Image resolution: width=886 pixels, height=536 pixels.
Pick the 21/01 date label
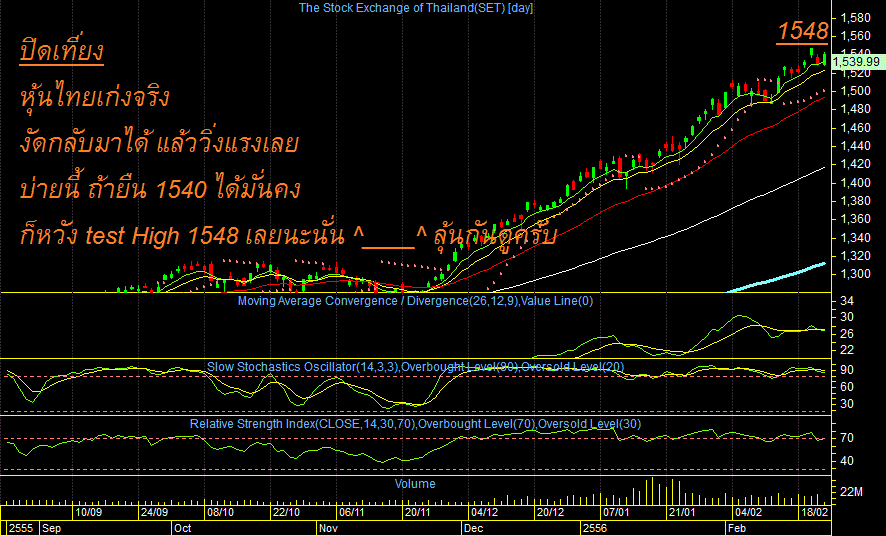(x=681, y=512)
